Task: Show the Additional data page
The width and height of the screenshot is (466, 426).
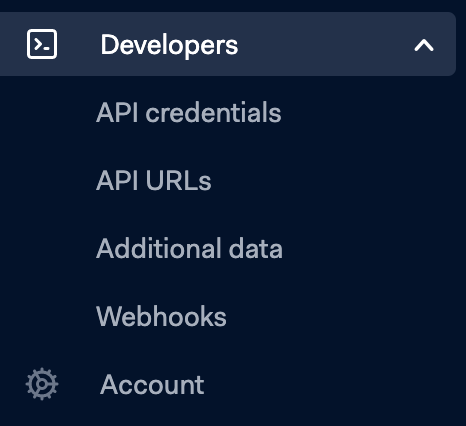Action: pos(189,248)
